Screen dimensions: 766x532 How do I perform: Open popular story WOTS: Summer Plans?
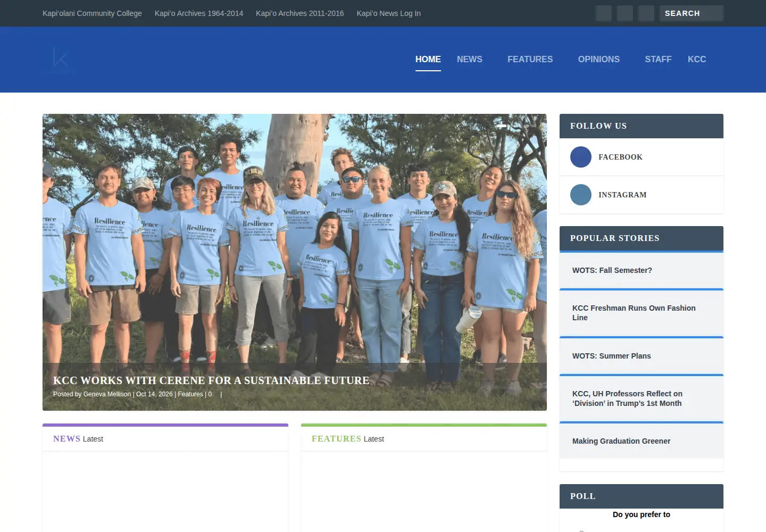[612, 356]
